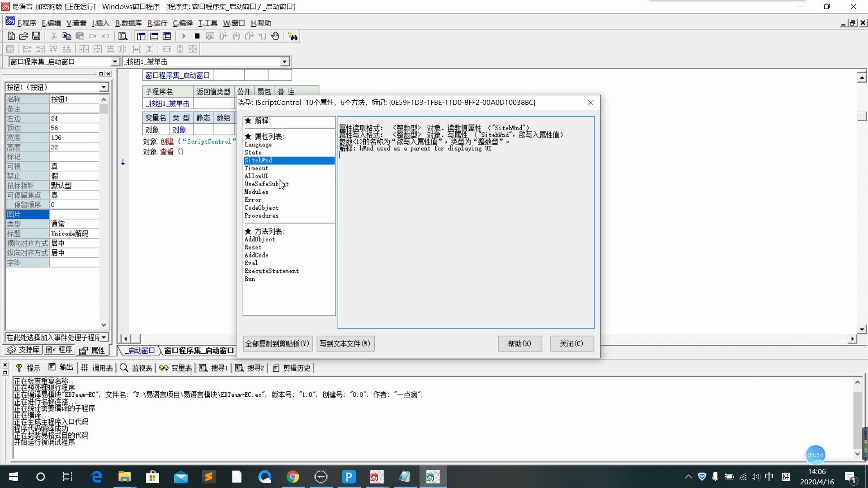The height and width of the screenshot is (488, 868).
Task: Open a file with the open folder icon
Action: click(x=23, y=36)
